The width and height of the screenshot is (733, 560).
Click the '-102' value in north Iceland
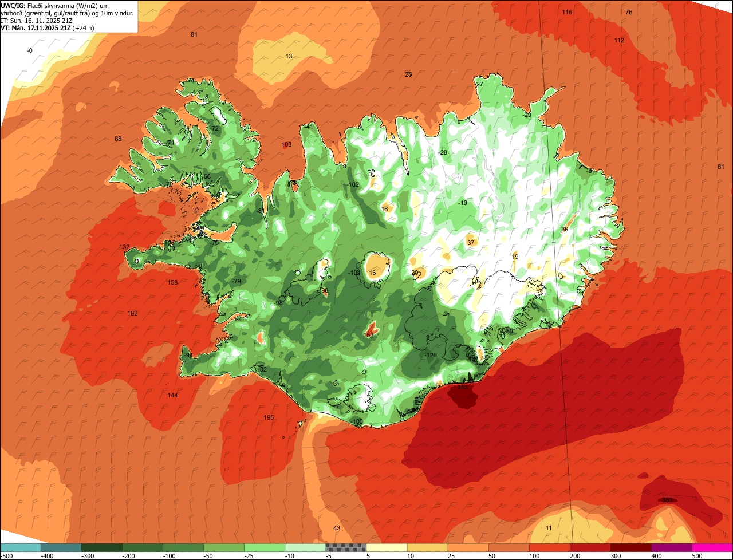[x=353, y=184]
